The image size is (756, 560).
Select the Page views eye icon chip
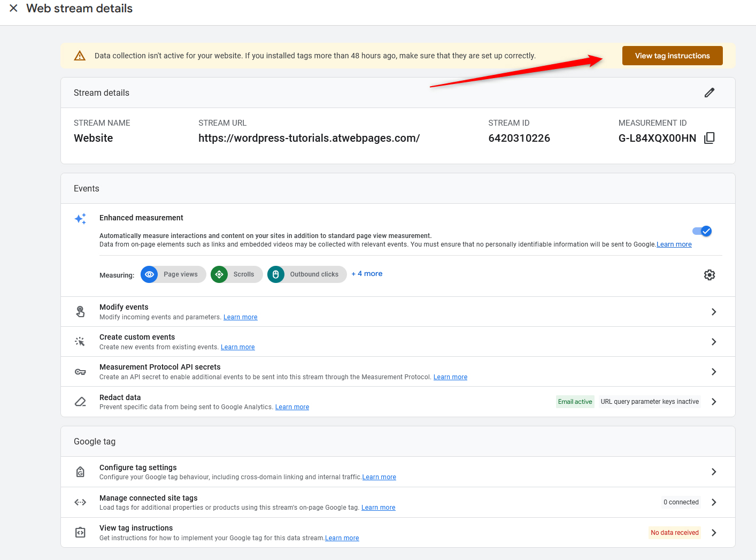(x=149, y=274)
